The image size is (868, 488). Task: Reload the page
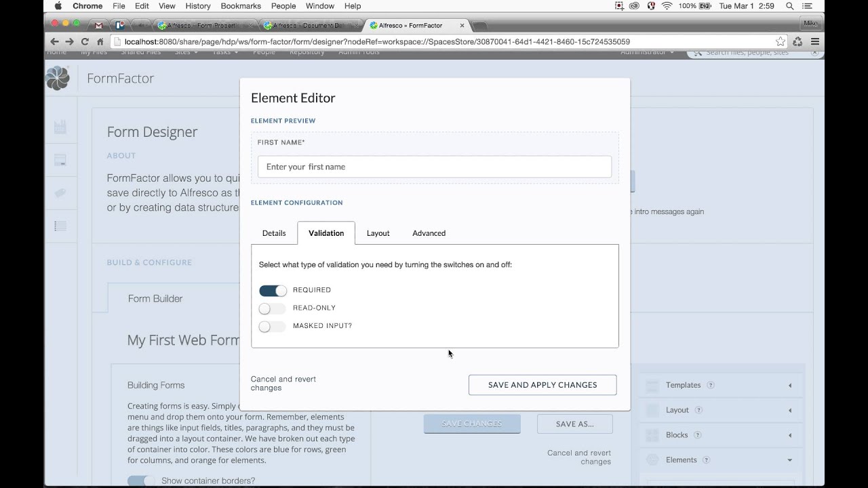(x=85, y=41)
